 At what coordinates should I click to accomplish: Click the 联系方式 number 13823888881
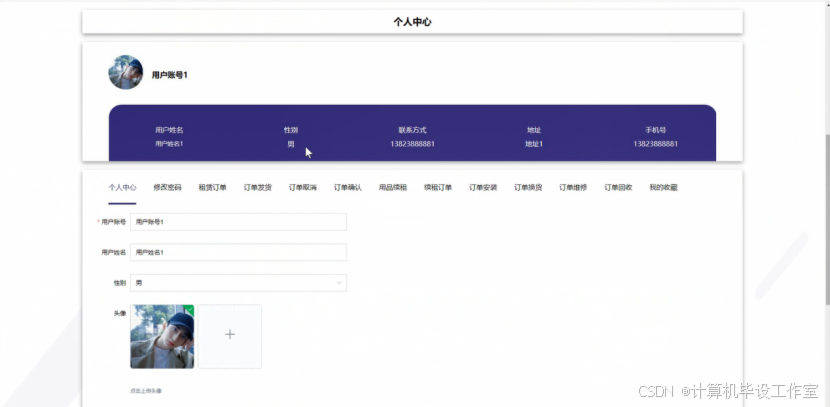pos(412,144)
